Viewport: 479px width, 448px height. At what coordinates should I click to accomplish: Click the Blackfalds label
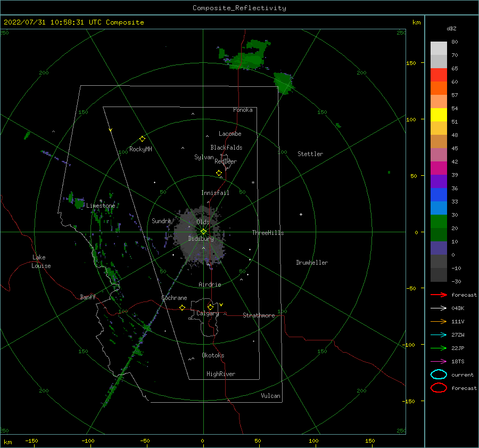click(226, 148)
